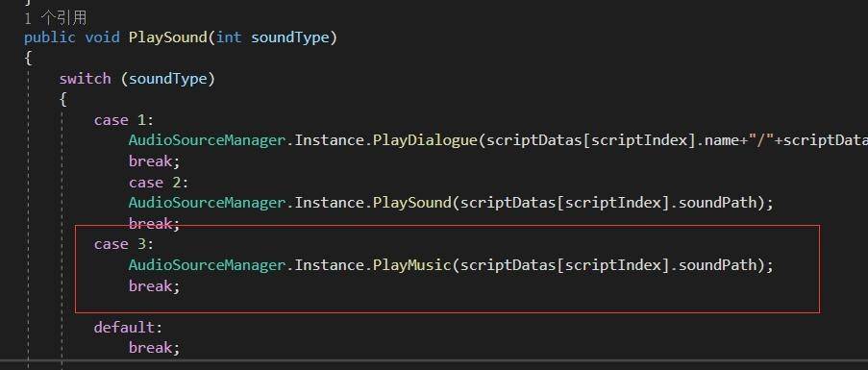This screenshot has width=868, height=370.
Task: Click the "case 1:" label
Action: coord(124,120)
